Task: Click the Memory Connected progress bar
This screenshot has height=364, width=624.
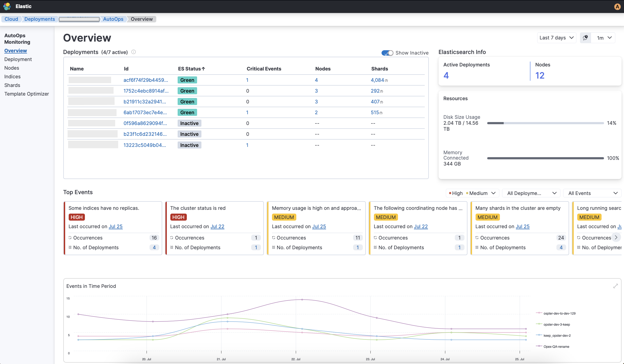Action: pos(545,158)
